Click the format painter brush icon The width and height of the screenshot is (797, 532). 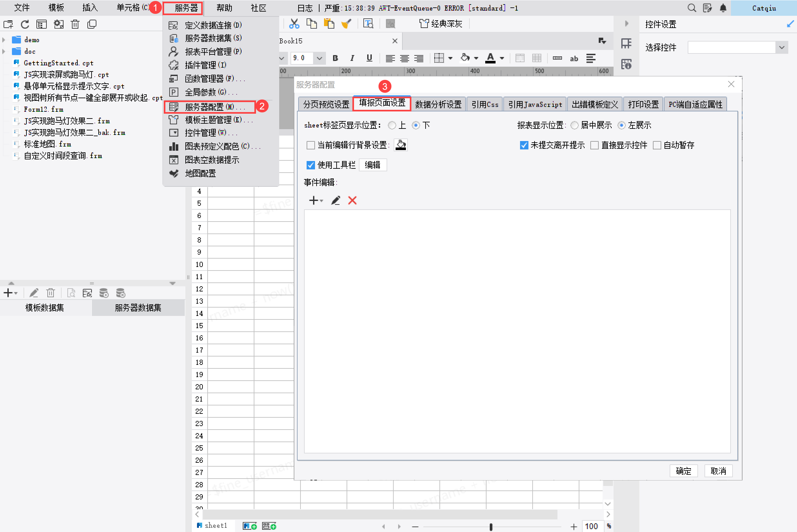click(x=346, y=24)
